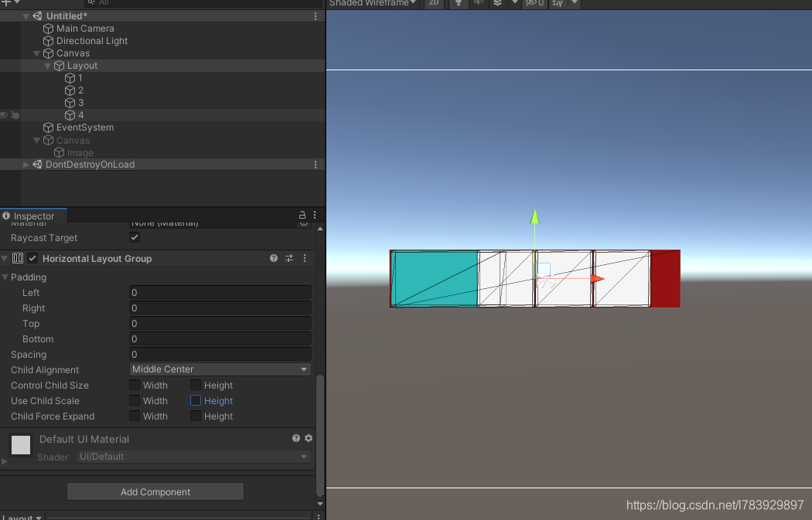The width and height of the screenshot is (812, 520).
Task: Enable Control Child Size Width
Action: [135, 385]
